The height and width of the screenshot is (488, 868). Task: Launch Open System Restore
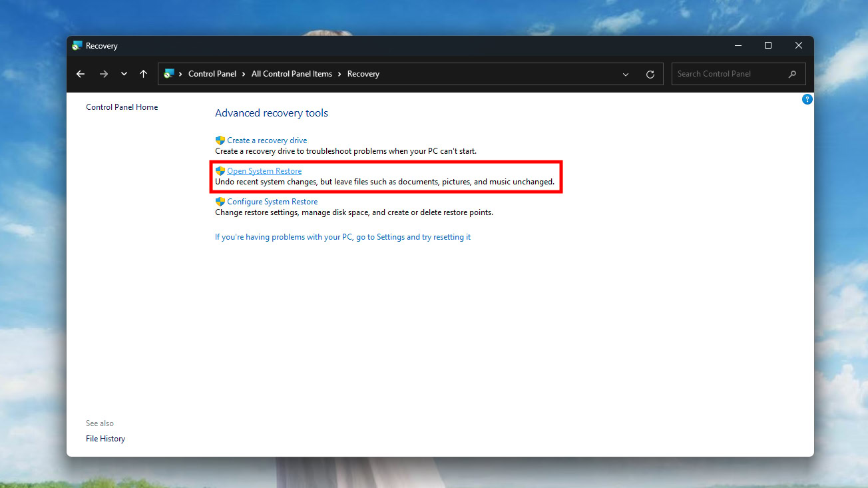(264, 171)
